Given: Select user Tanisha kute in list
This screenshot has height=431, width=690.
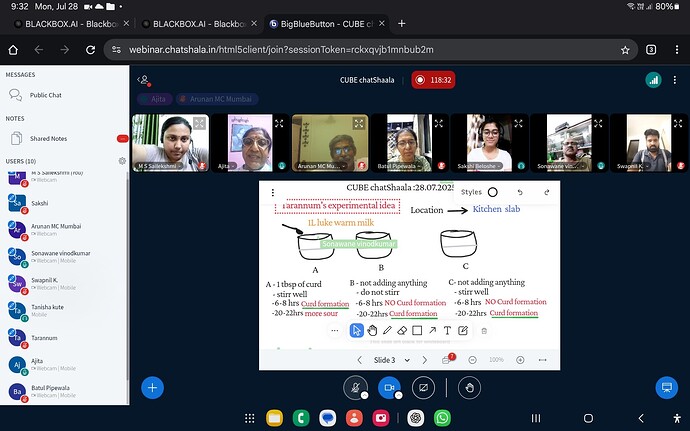Looking at the screenshot, I should [x=65, y=310].
